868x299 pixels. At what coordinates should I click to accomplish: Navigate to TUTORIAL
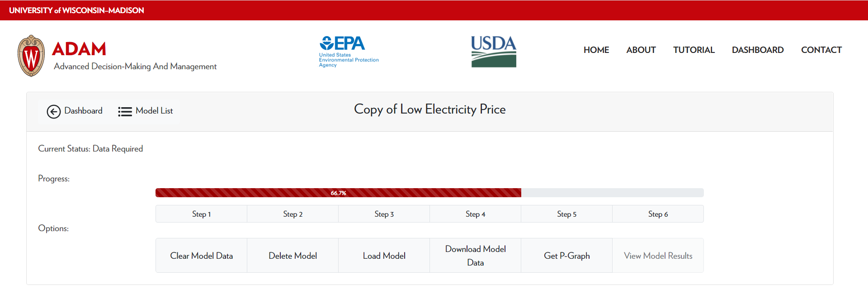click(693, 50)
